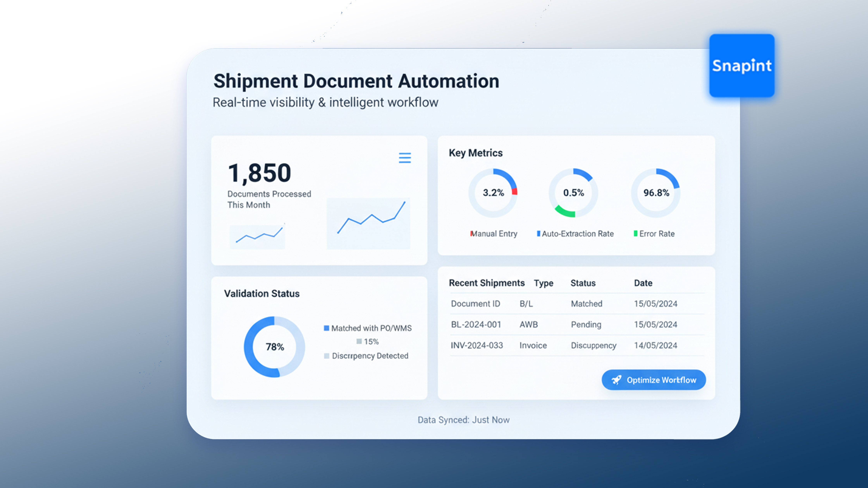Toggle the green Error Rate legend marker
This screenshot has width=868, height=488.
tap(636, 233)
